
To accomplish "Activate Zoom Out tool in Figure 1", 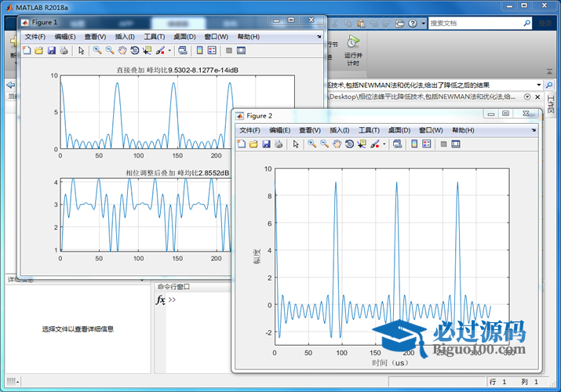I will point(110,50).
